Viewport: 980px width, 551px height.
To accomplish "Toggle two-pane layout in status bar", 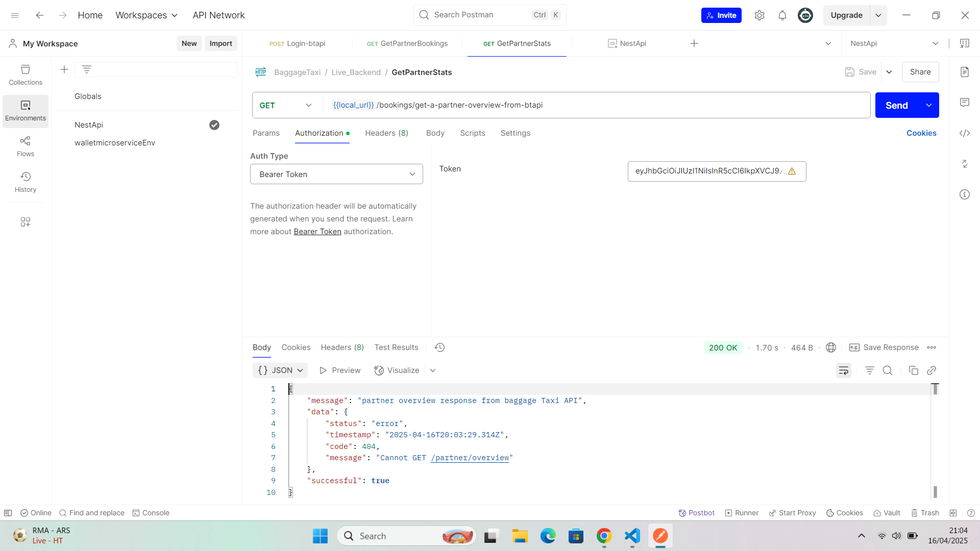I will tap(953, 513).
